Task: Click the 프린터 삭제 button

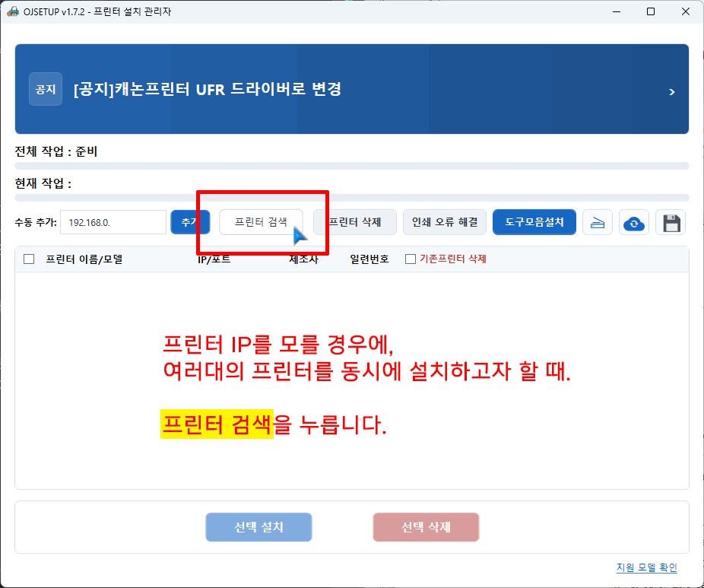Action: [356, 222]
